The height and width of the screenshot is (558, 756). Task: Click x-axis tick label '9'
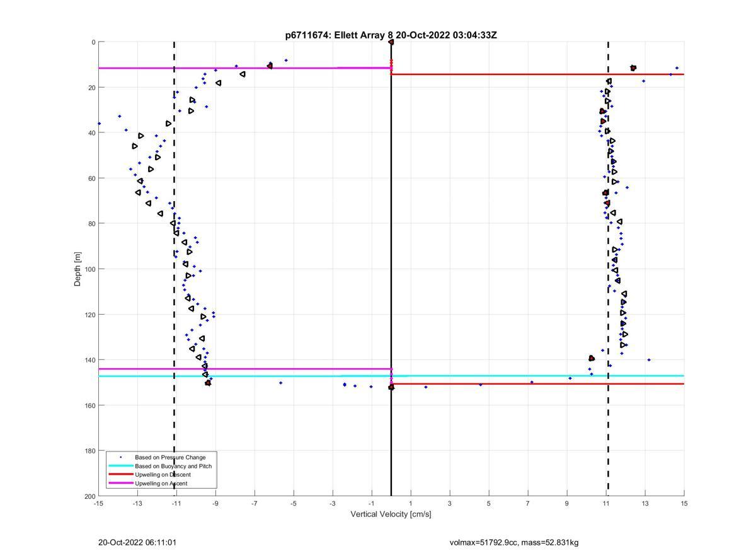[x=567, y=503]
